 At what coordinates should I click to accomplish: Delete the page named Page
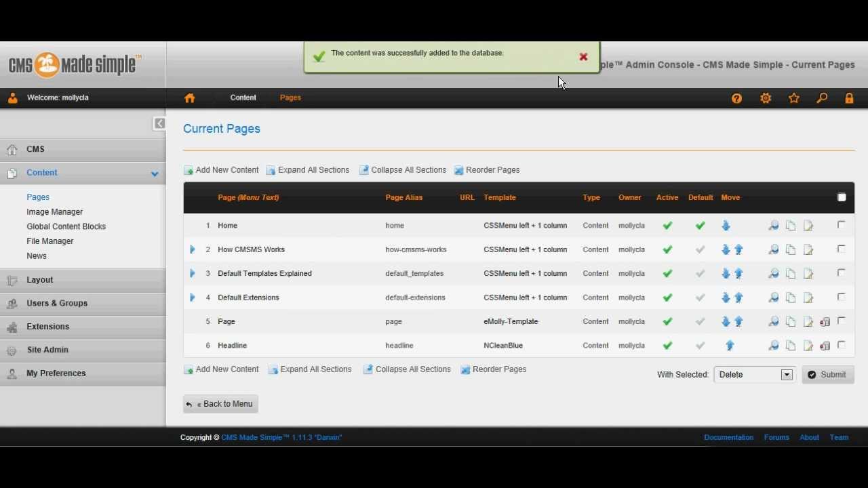click(825, 322)
